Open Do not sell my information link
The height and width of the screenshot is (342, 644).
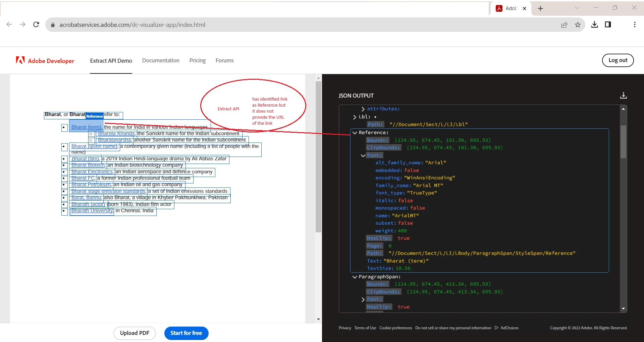click(453, 328)
